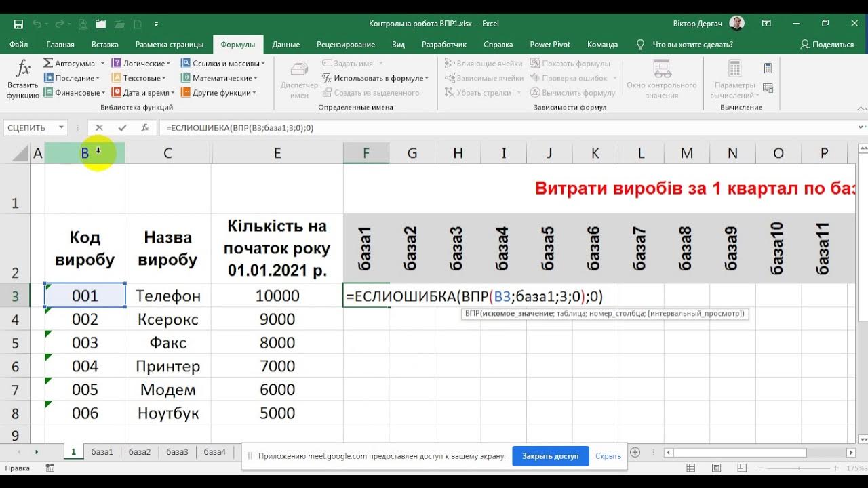868x488 pixels.
Task: Click the calculate sheet icon
Action: (768, 88)
